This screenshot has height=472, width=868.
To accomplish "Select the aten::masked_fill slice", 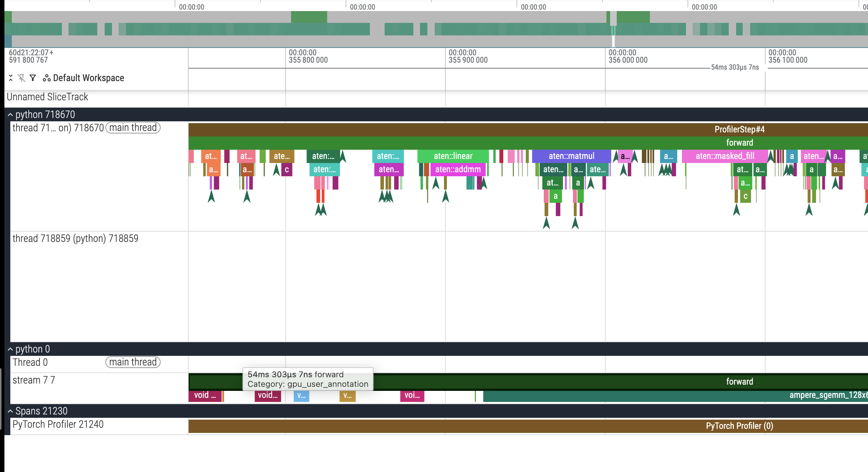I will pos(724,156).
